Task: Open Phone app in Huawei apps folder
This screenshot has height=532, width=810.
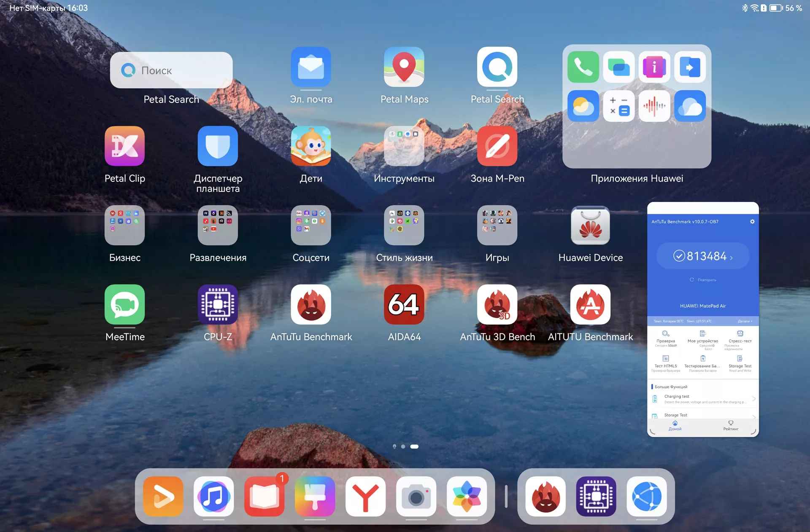Action: point(583,67)
